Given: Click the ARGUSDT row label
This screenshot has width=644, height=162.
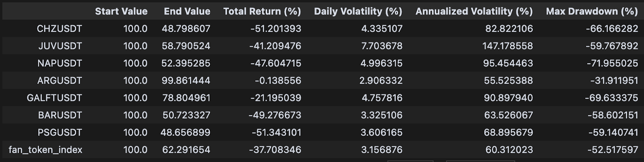Looking at the screenshot, I should coord(60,80).
